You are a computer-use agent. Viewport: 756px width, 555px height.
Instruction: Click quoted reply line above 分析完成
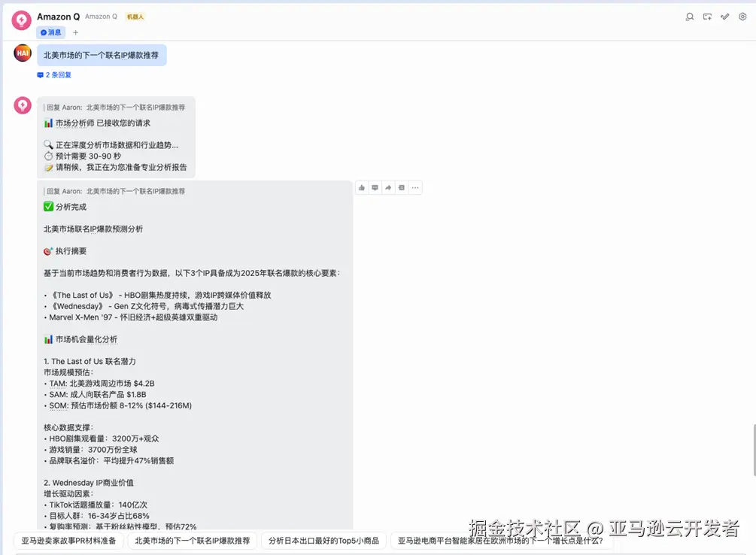114,191
